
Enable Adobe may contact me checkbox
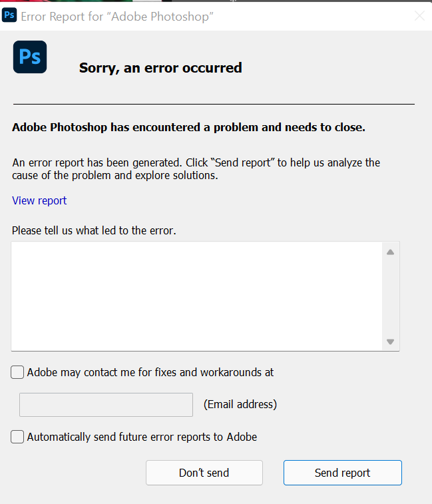(x=18, y=373)
